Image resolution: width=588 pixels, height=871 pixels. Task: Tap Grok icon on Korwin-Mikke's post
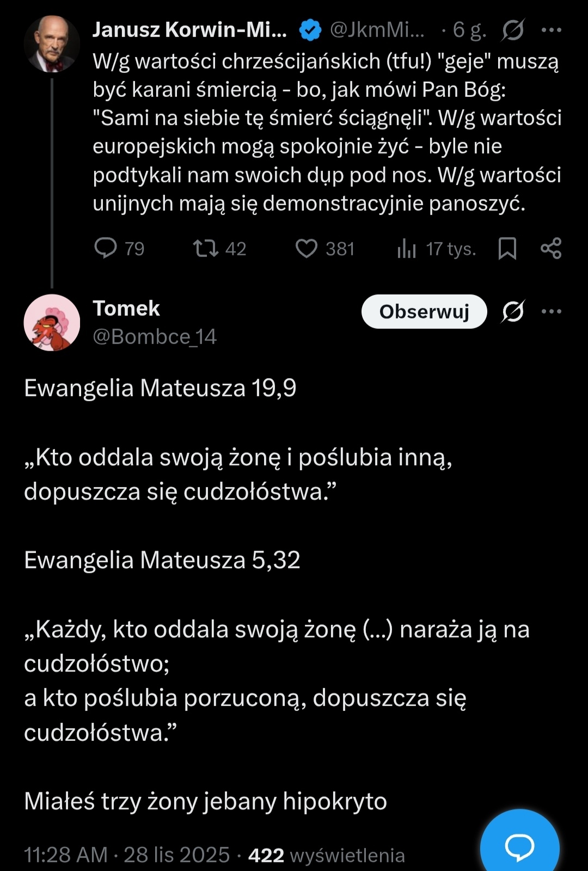tap(513, 30)
